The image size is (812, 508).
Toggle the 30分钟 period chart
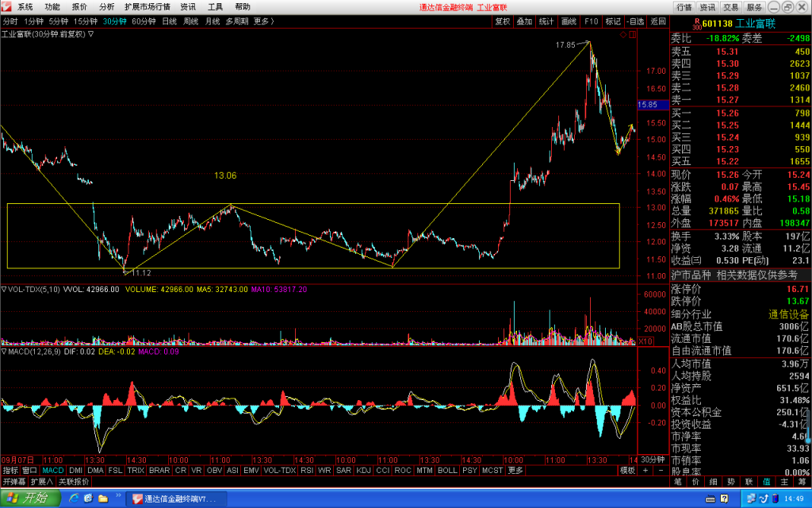click(x=114, y=21)
